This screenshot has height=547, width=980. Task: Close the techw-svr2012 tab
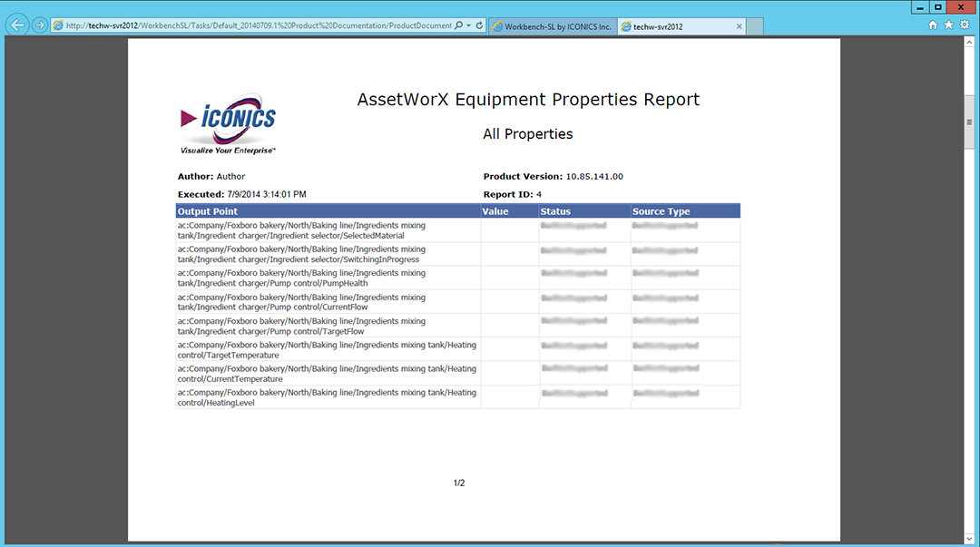coord(740,26)
